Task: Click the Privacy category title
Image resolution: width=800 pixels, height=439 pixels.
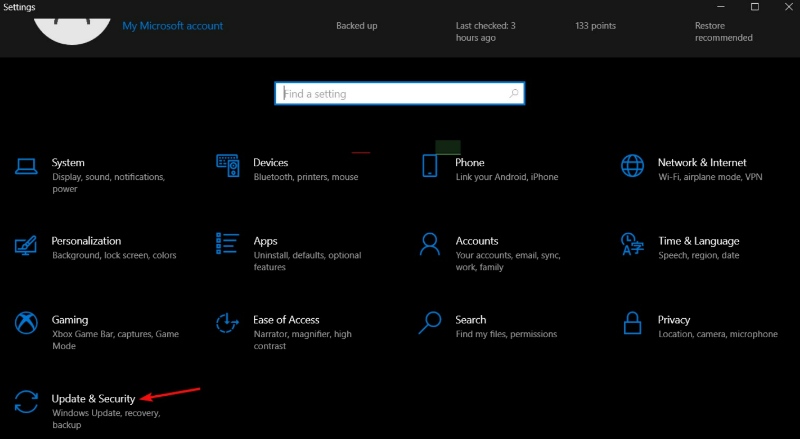Action: point(673,320)
